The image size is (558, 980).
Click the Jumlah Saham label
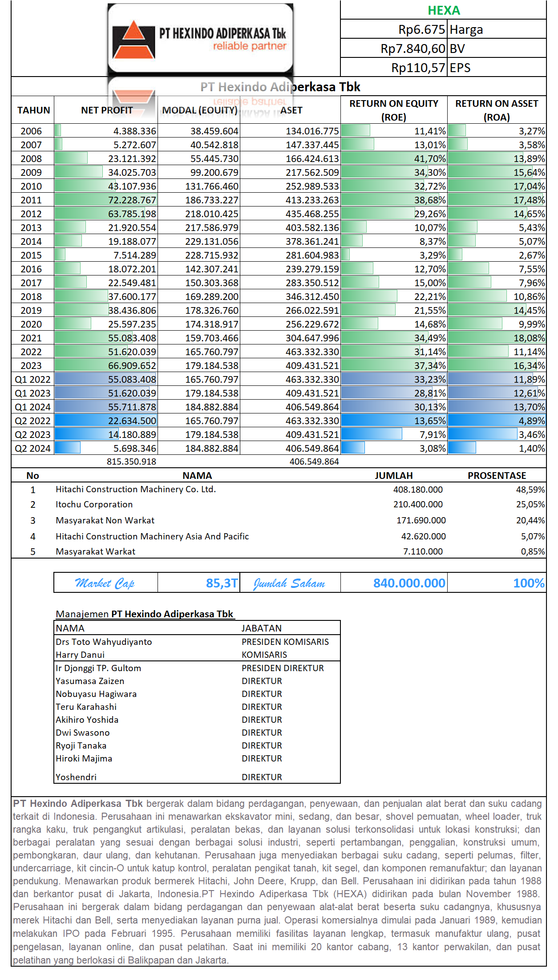(289, 583)
